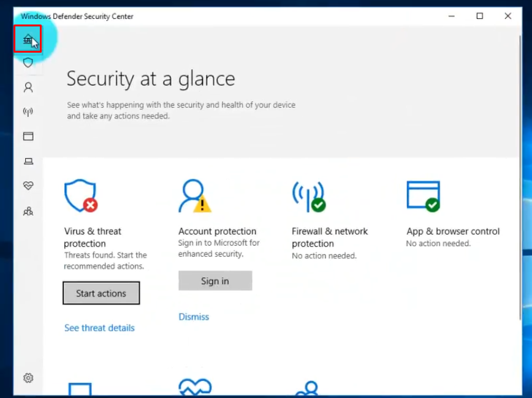Click 'Sign in to Microsoft for enhanced security' text

tap(219, 249)
